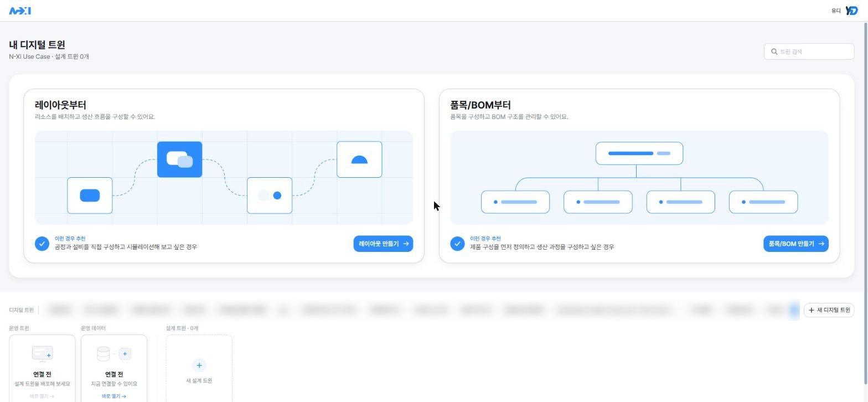Click the 유디 user name
868x402 pixels.
pyautogui.click(x=836, y=11)
